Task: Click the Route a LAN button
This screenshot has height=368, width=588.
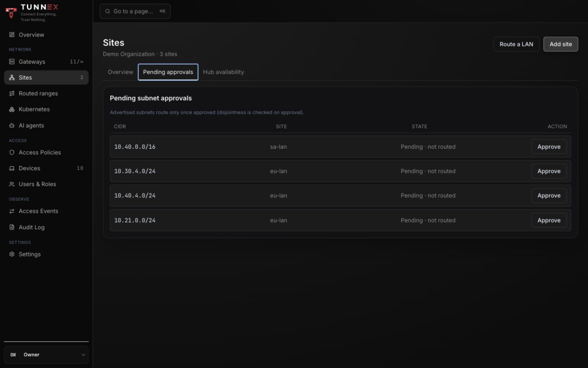Action: pyautogui.click(x=516, y=44)
